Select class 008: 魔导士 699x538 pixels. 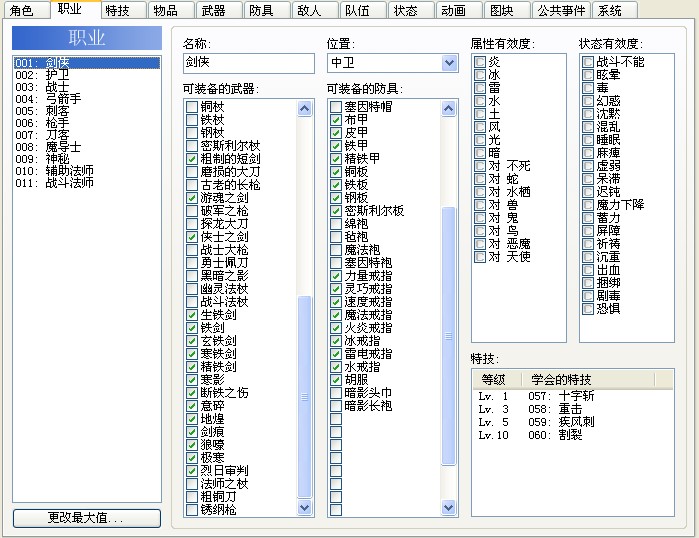[x=87, y=147]
